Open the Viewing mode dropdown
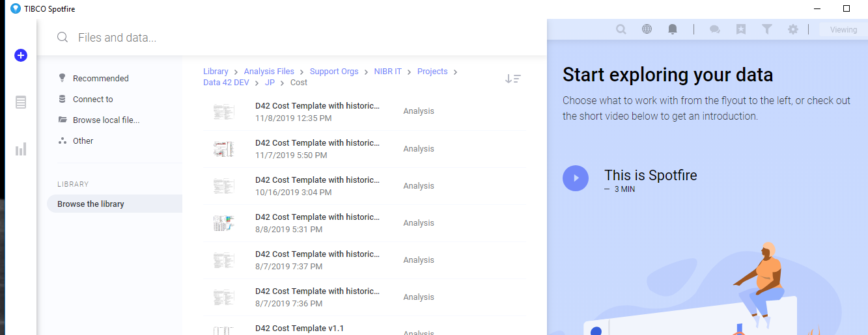 coord(843,29)
